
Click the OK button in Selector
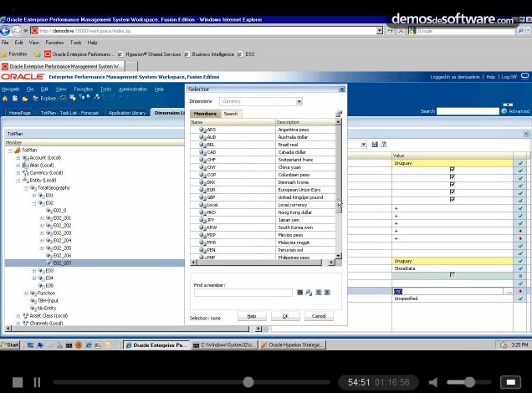[x=285, y=316]
